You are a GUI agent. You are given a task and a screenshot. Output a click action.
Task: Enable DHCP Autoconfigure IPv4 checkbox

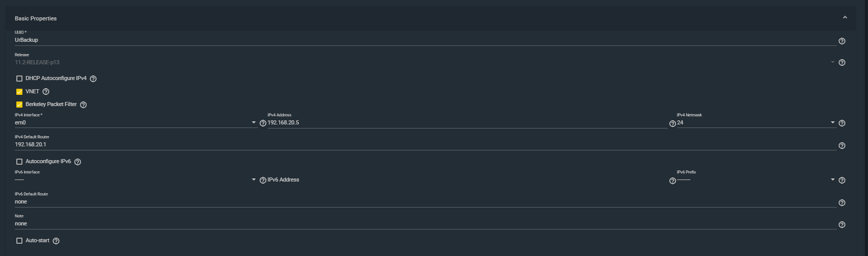coord(19,79)
